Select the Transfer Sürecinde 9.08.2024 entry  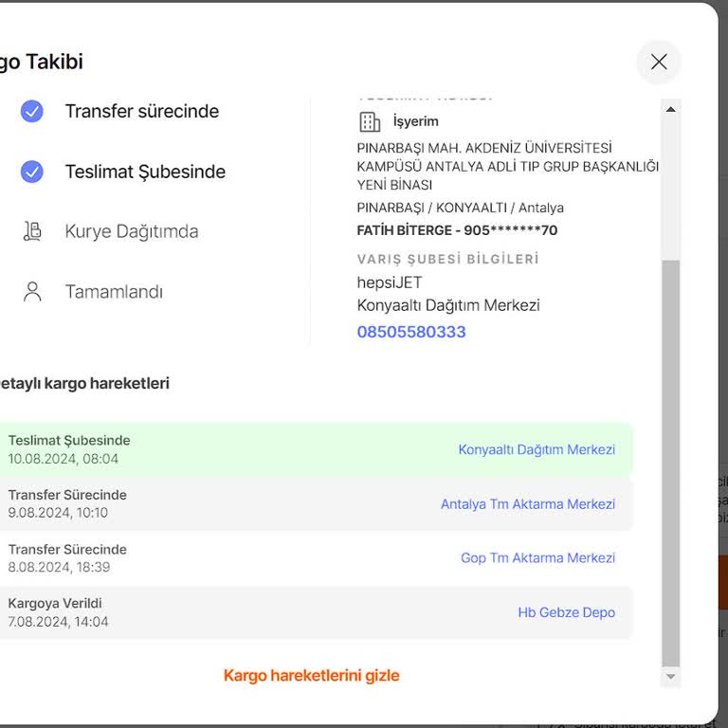click(190, 503)
